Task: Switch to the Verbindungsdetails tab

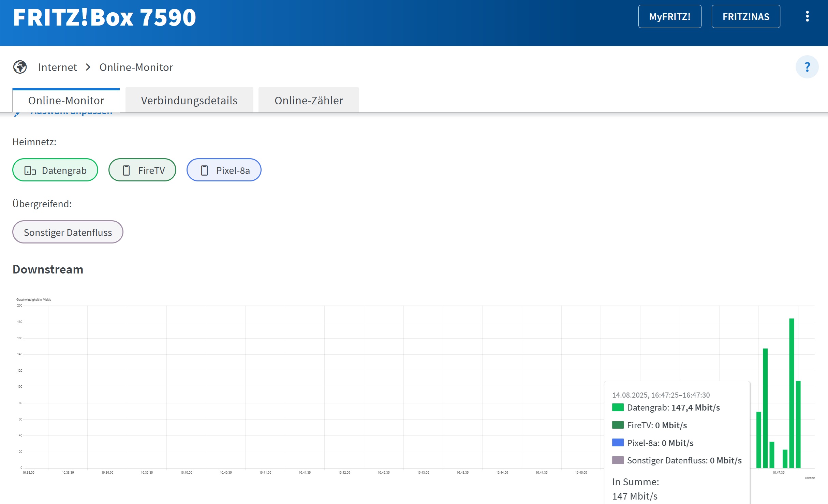Action: pyautogui.click(x=189, y=100)
